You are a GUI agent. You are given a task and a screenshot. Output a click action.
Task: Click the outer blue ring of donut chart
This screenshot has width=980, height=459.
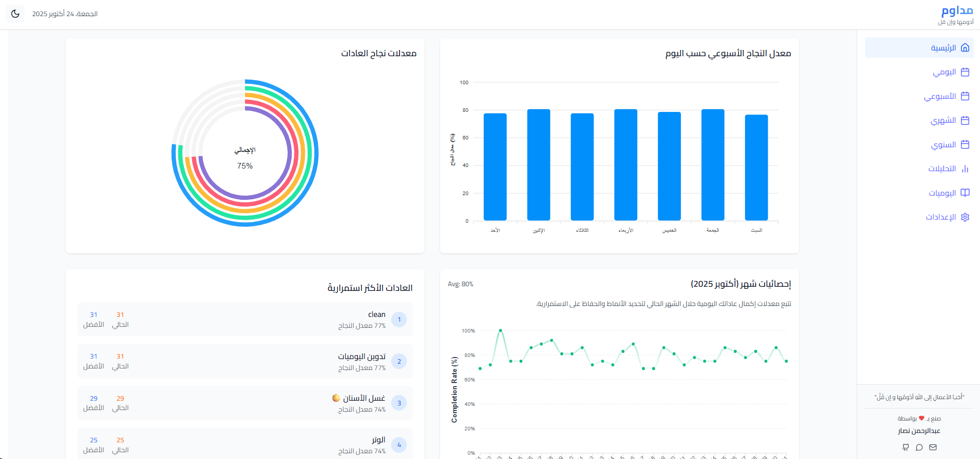316,153
